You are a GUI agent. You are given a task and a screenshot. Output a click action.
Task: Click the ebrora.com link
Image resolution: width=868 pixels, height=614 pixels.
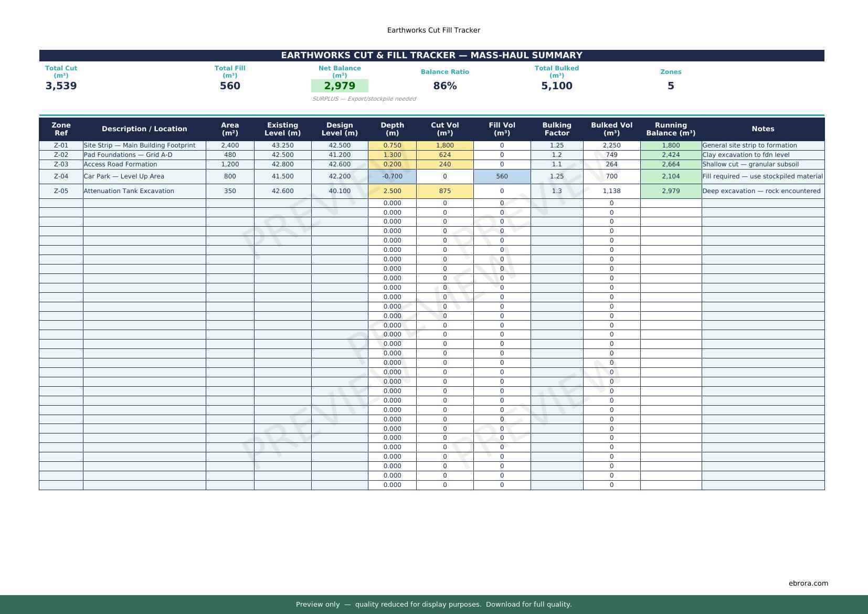[808, 583]
